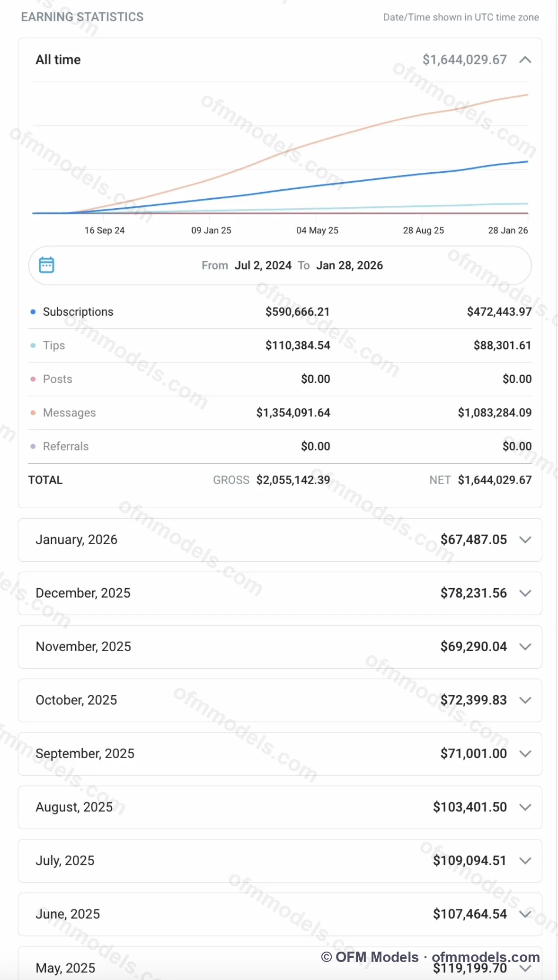
Task: Toggle the Tips series legend dot
Action: click(33, 345)
